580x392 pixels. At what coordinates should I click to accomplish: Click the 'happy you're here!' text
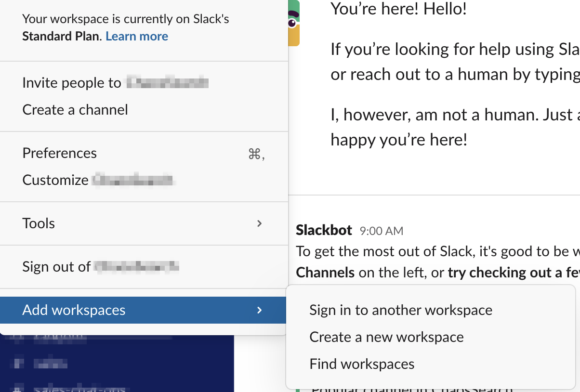pos(399,140)
